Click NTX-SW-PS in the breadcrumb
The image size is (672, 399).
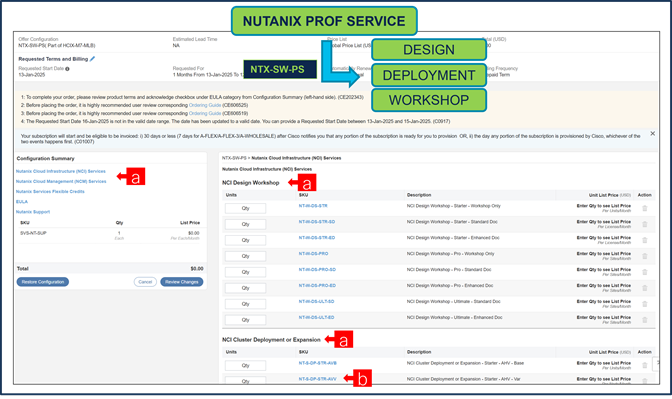click(234, 158)
